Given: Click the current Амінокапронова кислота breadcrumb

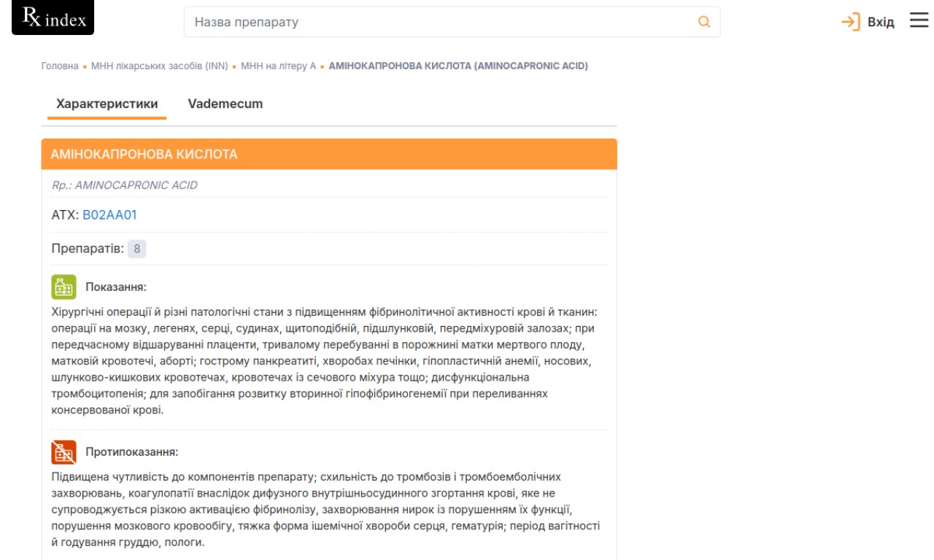Looking at the screenshot, I should [458, 66].
